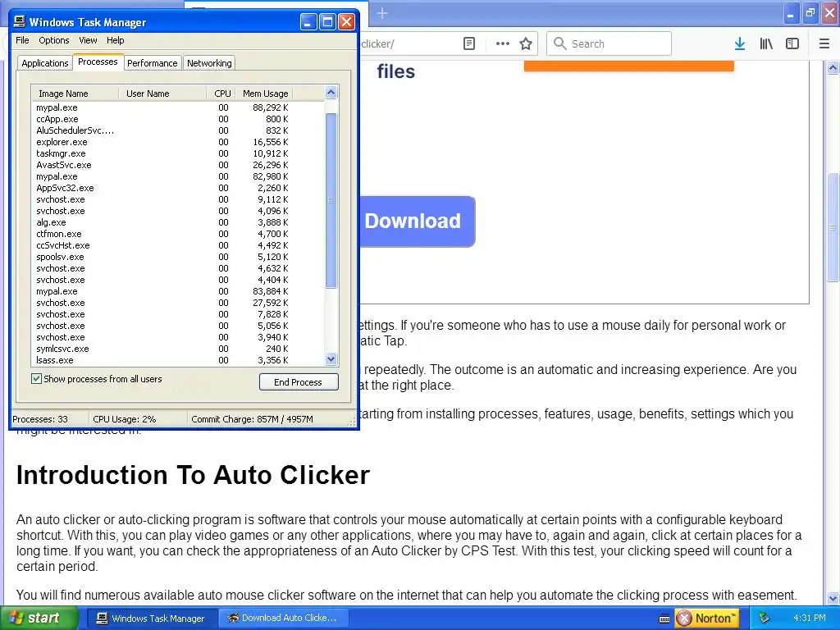Click the keyboard icon in system tray

tap(664, 619)
